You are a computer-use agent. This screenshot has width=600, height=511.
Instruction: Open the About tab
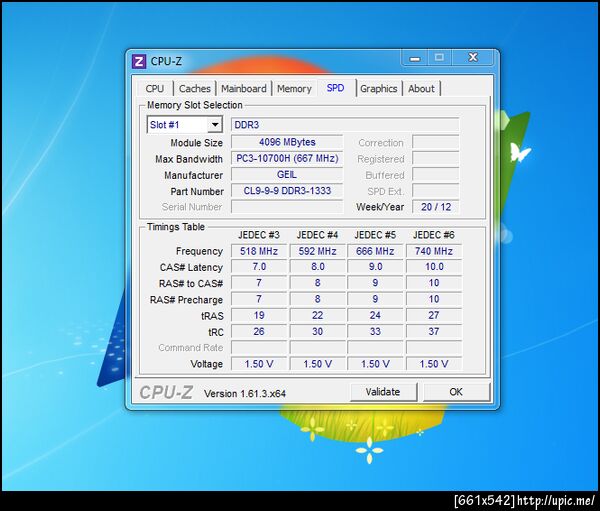click(x=421, y=89)
